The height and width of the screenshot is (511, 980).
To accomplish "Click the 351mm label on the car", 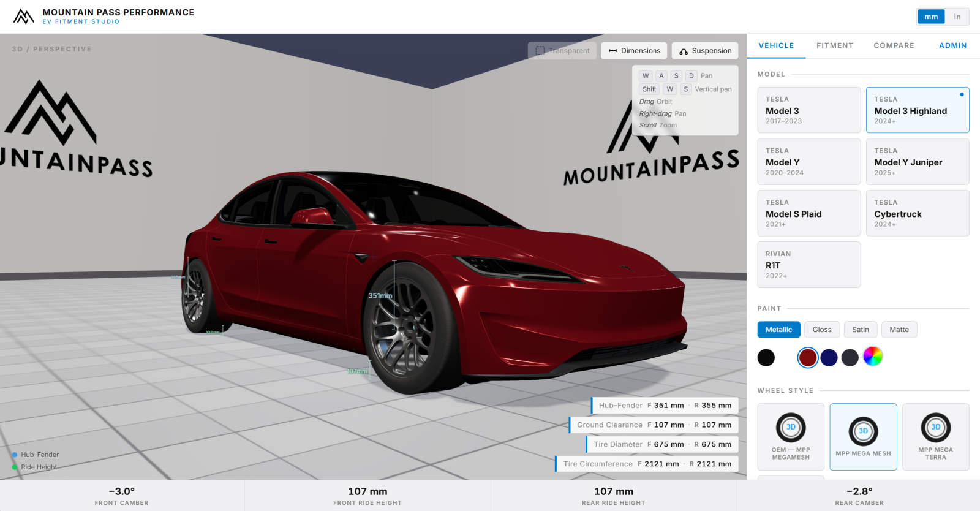I will (x=380, y=295).
